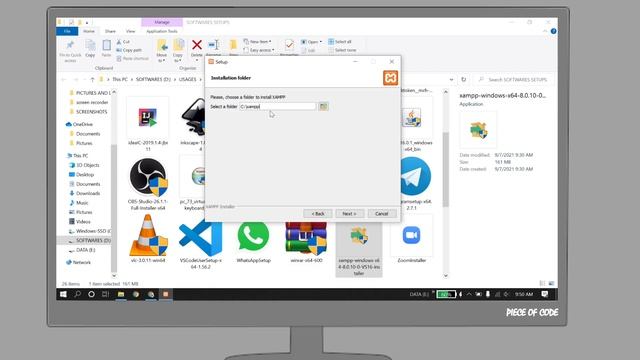Click SOFTWARES (D:) in address breadcrumb
Screen dimensions: 640x360
(x=153, y=80)
